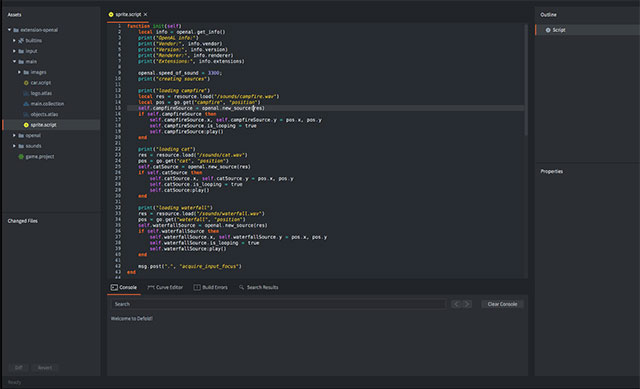
Task: Click the Search Results magnifier icon
Action: [x=241, y=287]
